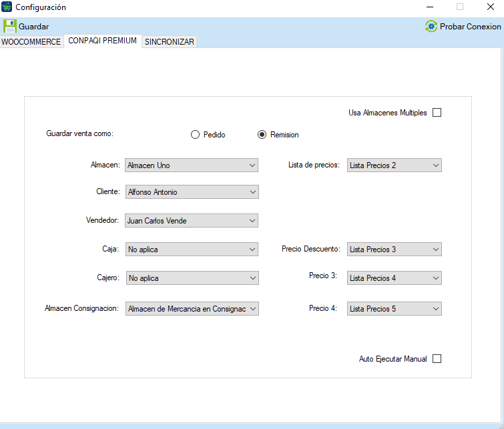This screenshot has width=504, height=429.
Task: Enable Usa Almacenes Multiples checkbox
Action: 437,113
